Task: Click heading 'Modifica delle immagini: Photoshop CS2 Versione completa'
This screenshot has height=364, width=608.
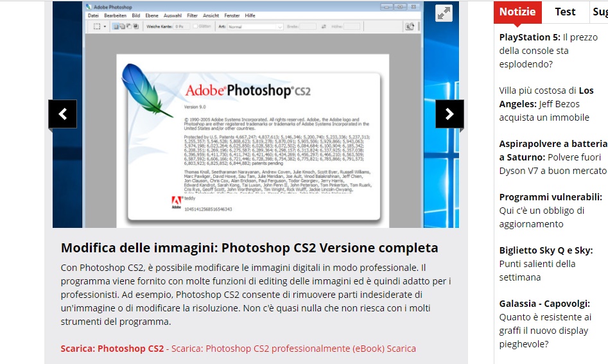Action: [x=249, y=248]
